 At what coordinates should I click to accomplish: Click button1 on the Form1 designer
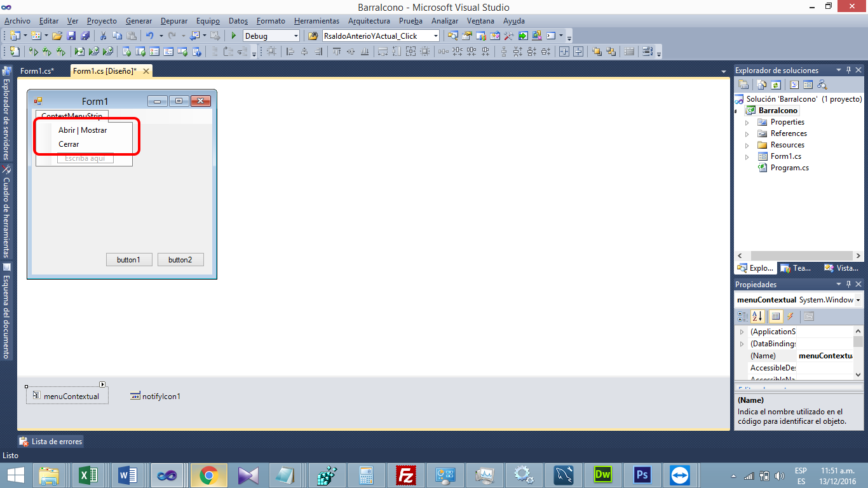[x=128, y=260]
